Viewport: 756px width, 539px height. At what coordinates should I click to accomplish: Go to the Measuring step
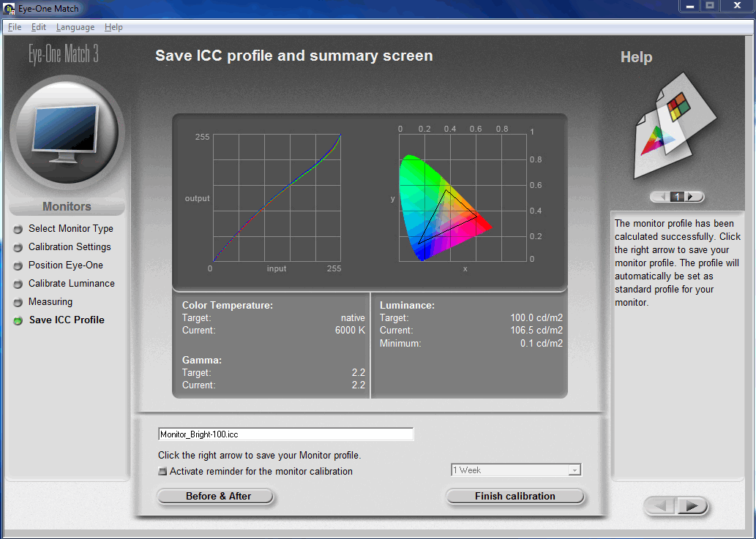click(x=50, y=301)
